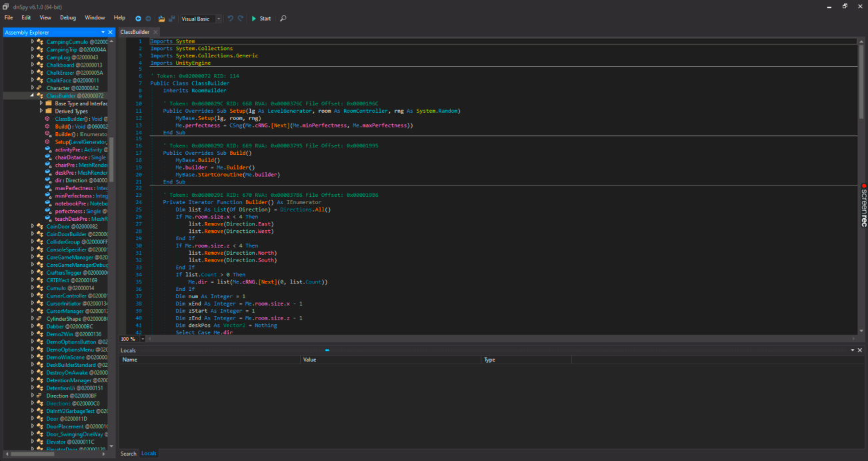Click the method icon beside Setup(LevelGenerator
The image size is (868, 461).
pyautogui.click(x=47, y=142)
